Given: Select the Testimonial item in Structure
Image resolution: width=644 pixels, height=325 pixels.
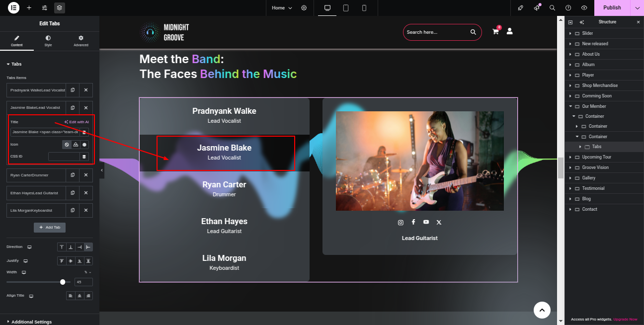Looking at the screenshot, I should (x=593, y=188).
